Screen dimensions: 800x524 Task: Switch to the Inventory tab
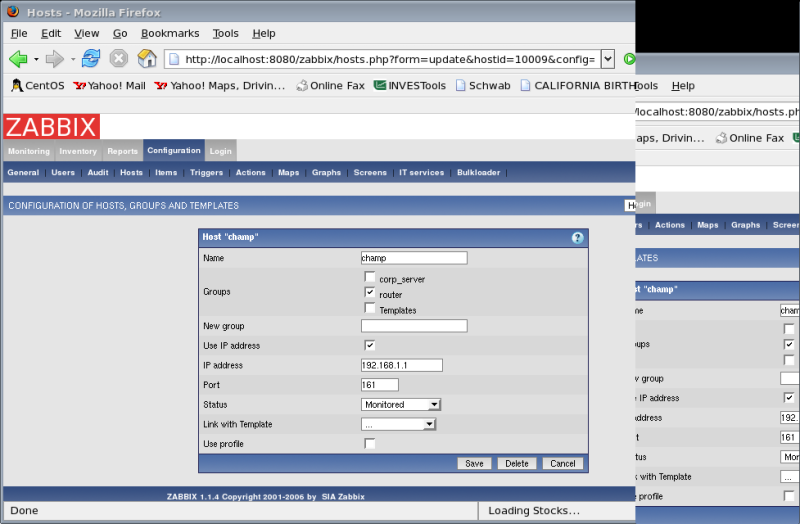click(x=78, y=151)
